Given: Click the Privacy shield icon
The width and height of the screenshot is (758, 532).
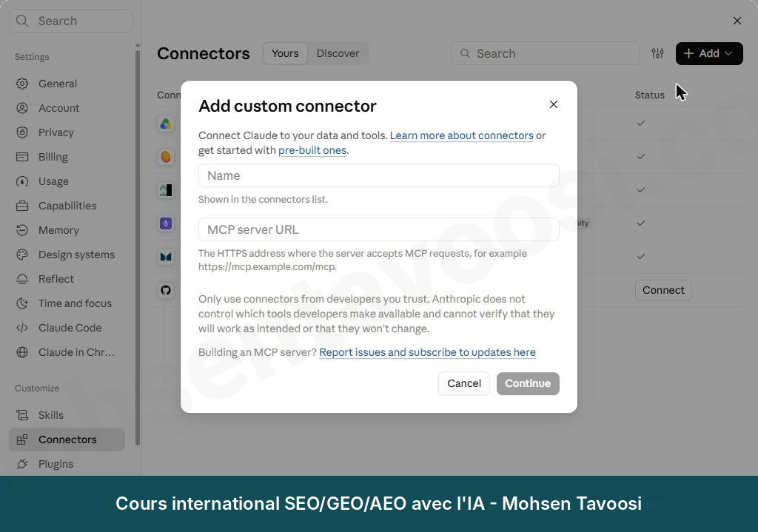Looking at the screenshot, I should 22,132.
